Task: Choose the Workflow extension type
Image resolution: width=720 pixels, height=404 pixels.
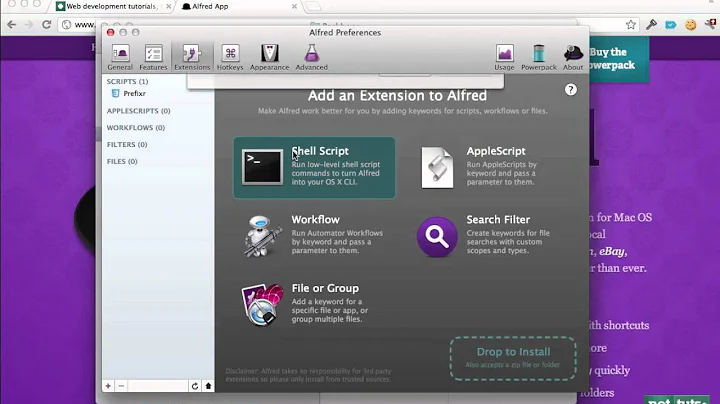Action: click(x=314, y=236)
